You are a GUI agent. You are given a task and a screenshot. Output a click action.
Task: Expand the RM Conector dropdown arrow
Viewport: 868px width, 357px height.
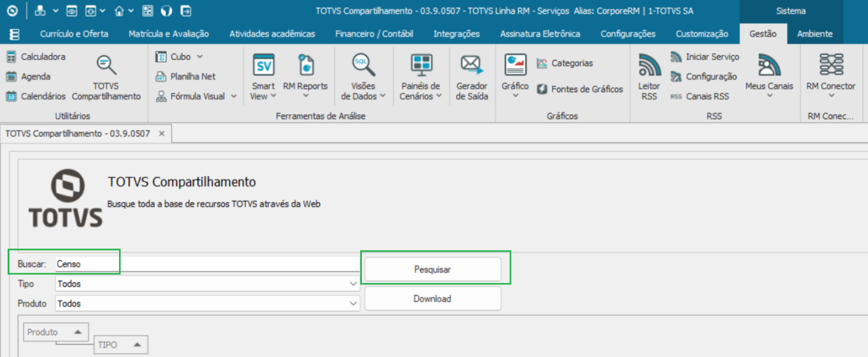(x=831, y=96)
